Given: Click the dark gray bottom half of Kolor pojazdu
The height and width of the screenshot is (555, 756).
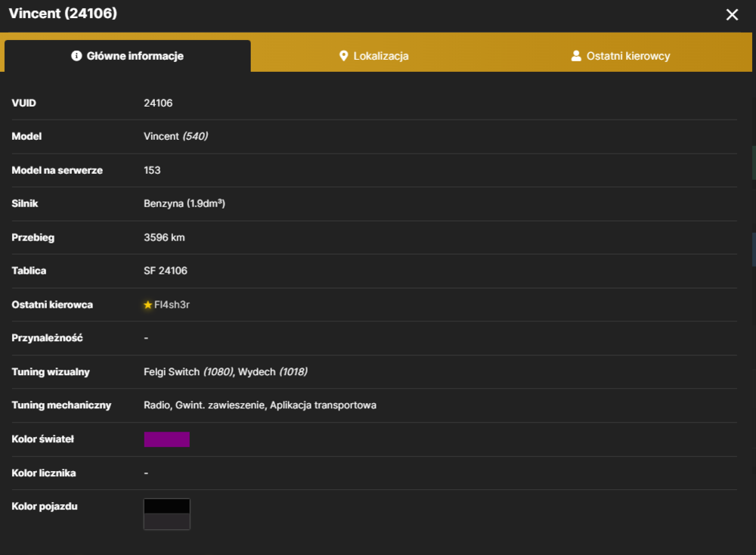Looking at the screenshot, I should click(x=167, y=521).
